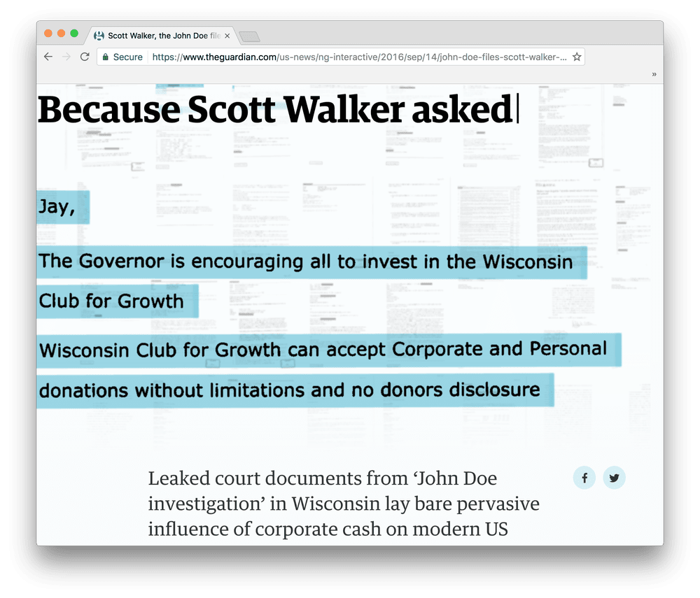Click the browser forward arrow
700x598 pixels.
(x=66, y=57)
